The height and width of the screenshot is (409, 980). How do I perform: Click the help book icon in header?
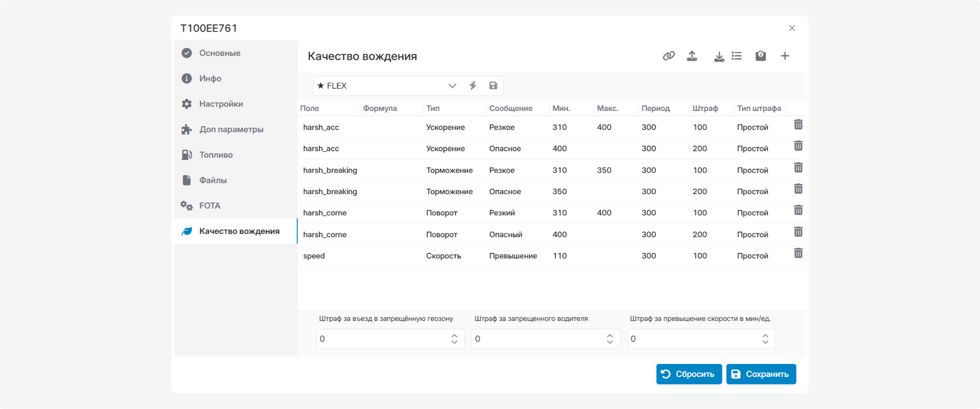point(761,56)
